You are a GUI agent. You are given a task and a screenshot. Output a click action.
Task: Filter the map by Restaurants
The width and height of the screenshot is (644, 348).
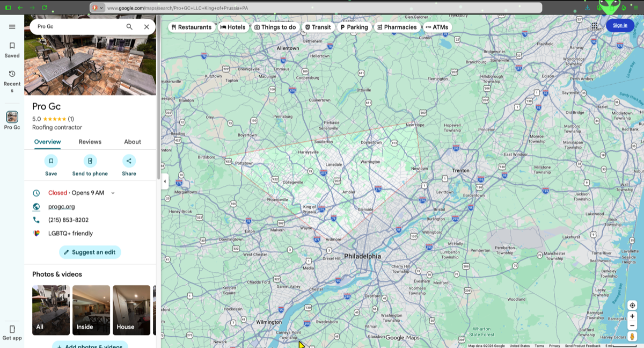pyautogui.click(x=191, y=27)
